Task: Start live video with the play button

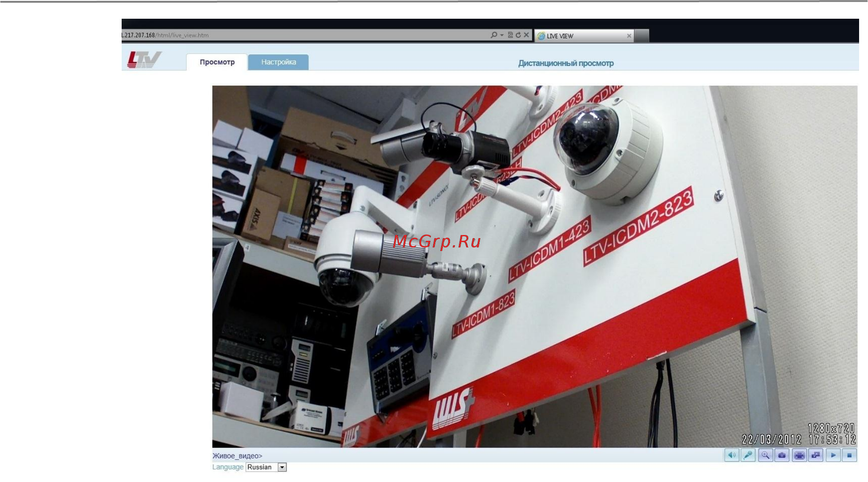Action: (x=833, y=455)
